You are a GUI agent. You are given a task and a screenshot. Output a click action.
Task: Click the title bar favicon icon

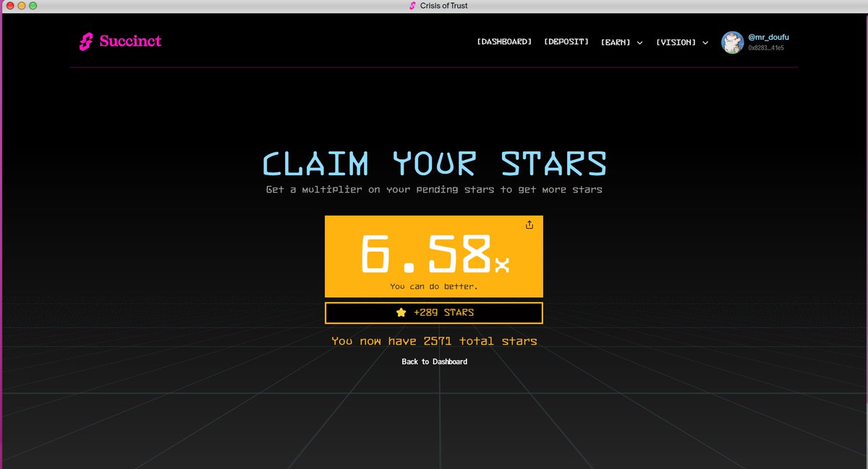[x=412, y=6]
